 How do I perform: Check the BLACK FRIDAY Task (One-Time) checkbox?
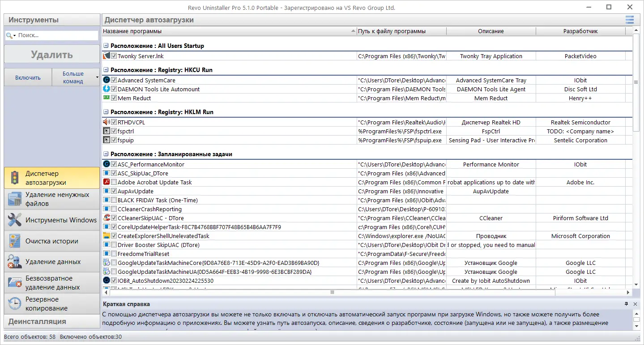(x=114, y=200)
